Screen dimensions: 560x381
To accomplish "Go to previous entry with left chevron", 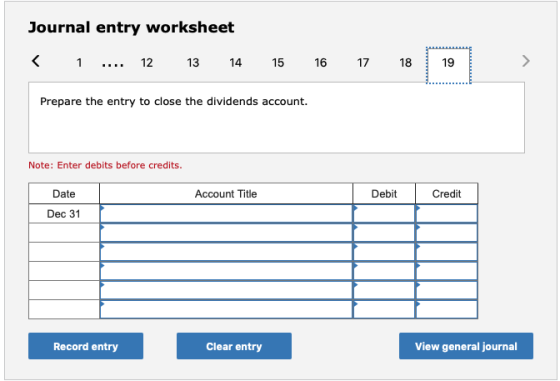I will 36,61.
